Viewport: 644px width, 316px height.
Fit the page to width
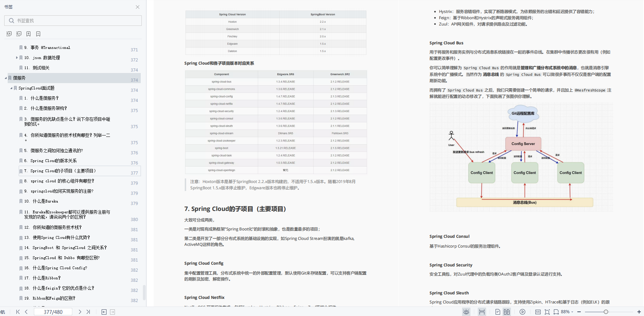(556, 312)
